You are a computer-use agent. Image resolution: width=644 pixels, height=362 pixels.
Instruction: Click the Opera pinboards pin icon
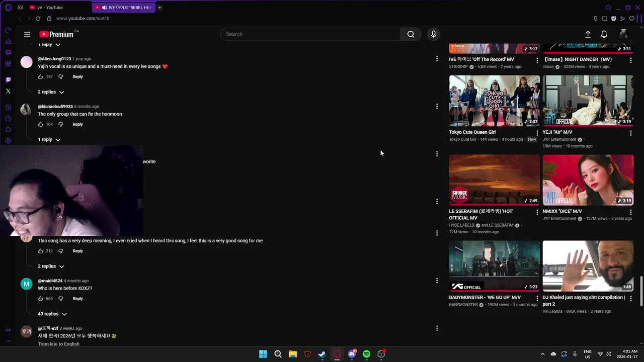595,19
